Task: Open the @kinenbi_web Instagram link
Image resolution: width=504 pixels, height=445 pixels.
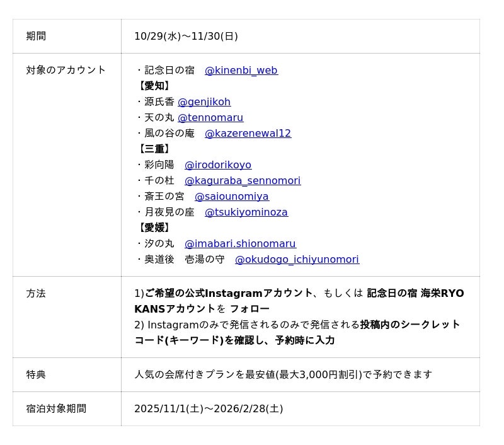Action: point(241,71)
